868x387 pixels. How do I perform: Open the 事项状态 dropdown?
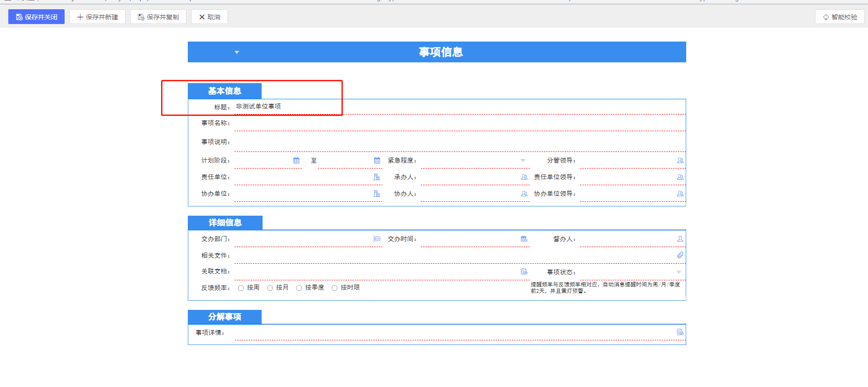pos(679,272)
